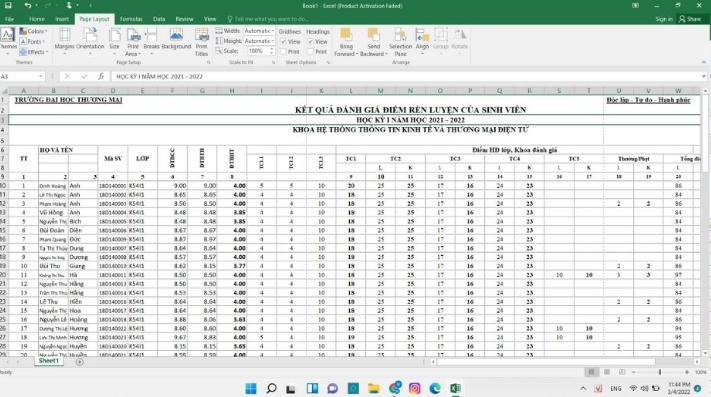This screenshot has height=397, width=711.
Task: Open Align objects options
Action: point(422,40)
